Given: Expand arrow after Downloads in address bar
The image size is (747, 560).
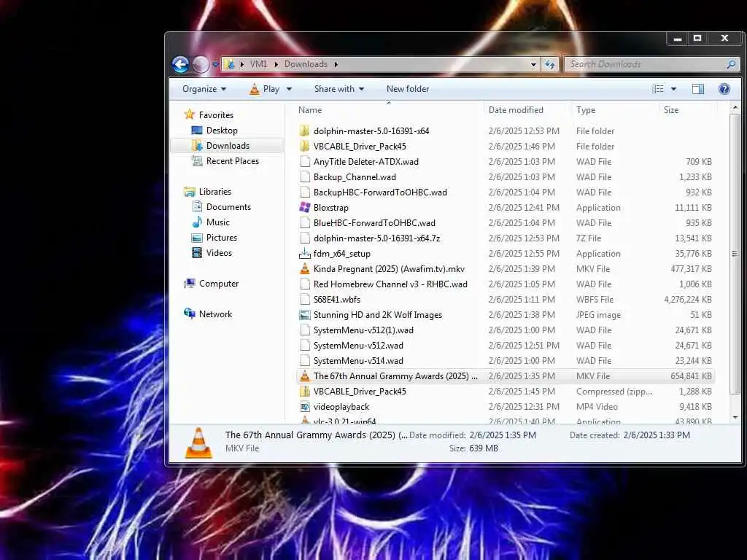Looking at the screenshot, I should [x=336, y=64].
